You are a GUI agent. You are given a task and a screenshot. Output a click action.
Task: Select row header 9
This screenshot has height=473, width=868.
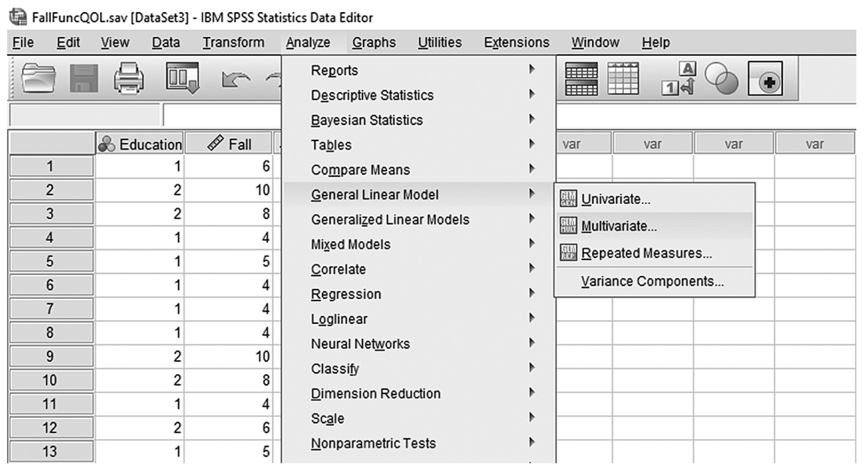coord(51,356)
